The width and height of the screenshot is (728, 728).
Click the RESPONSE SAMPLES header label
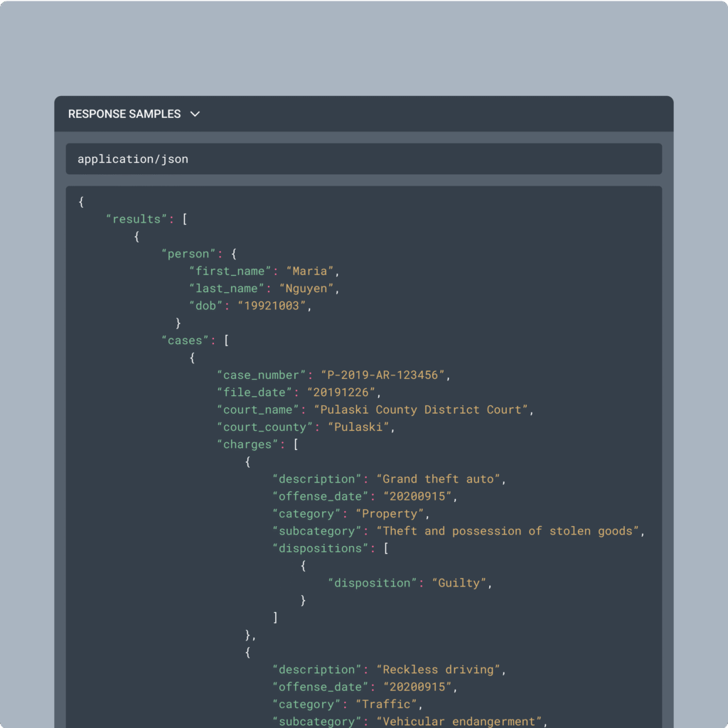(124, 114)
